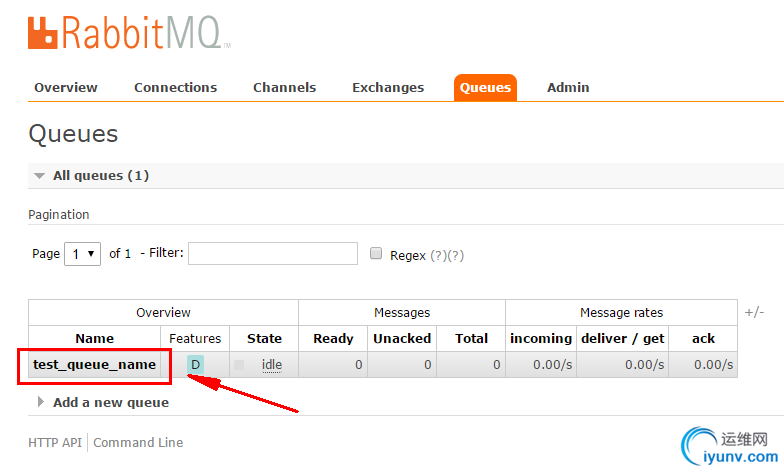Select the Queues tab
Viewport: 784px width, 473px height.
pos(485,88)
